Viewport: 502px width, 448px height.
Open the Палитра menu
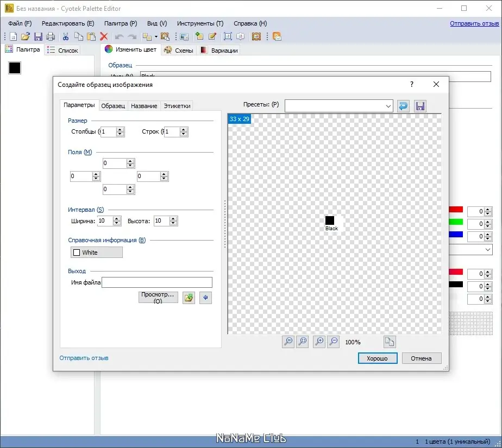tap(121, 23)
